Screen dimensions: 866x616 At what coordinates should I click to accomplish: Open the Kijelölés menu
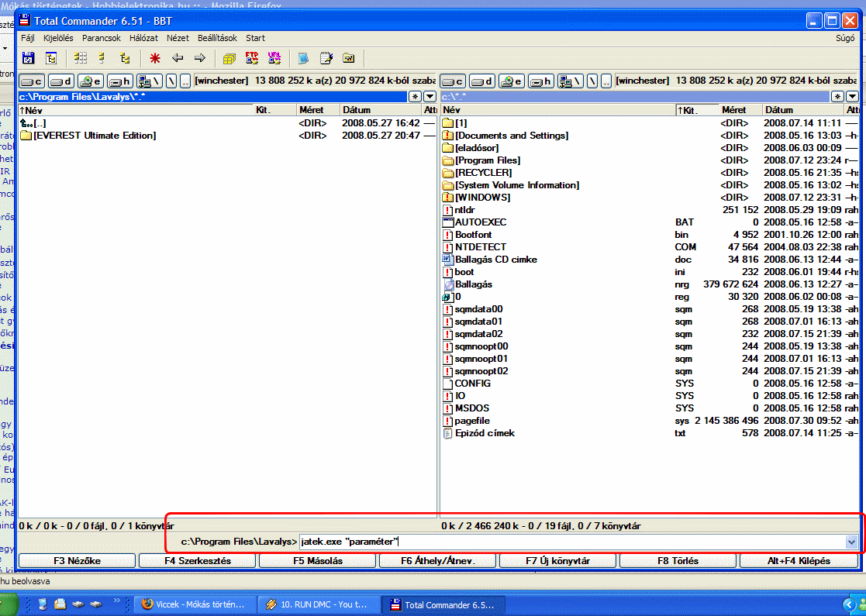(x=59, y=38)
